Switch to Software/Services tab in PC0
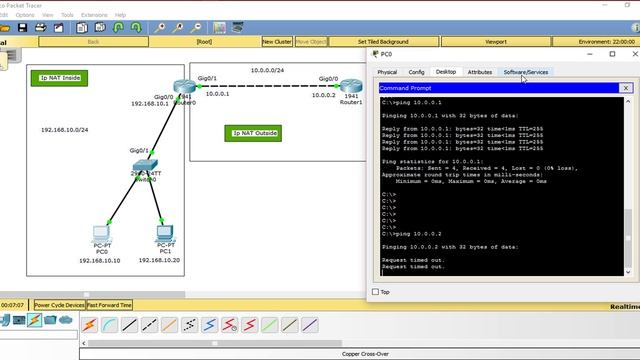 (526, 72)
